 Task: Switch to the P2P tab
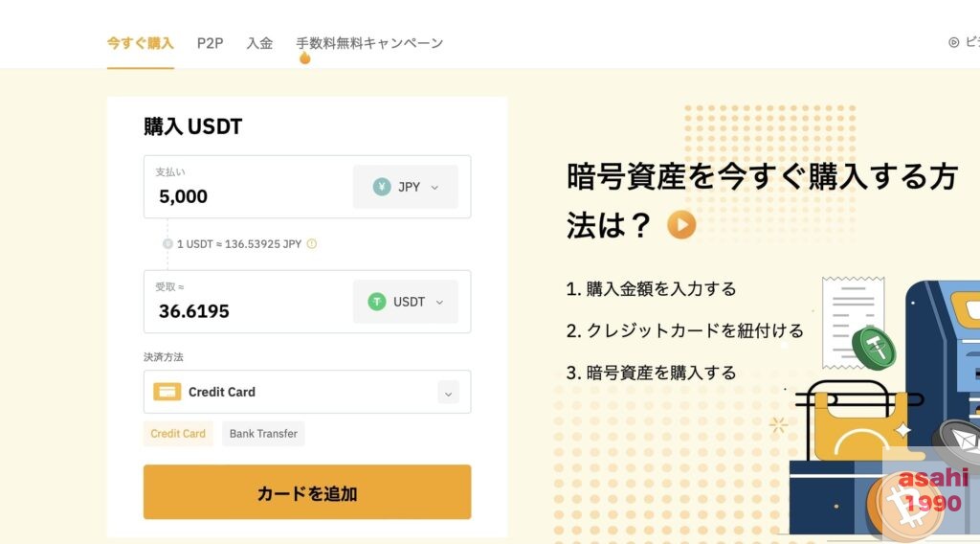[x=210, y=43]
